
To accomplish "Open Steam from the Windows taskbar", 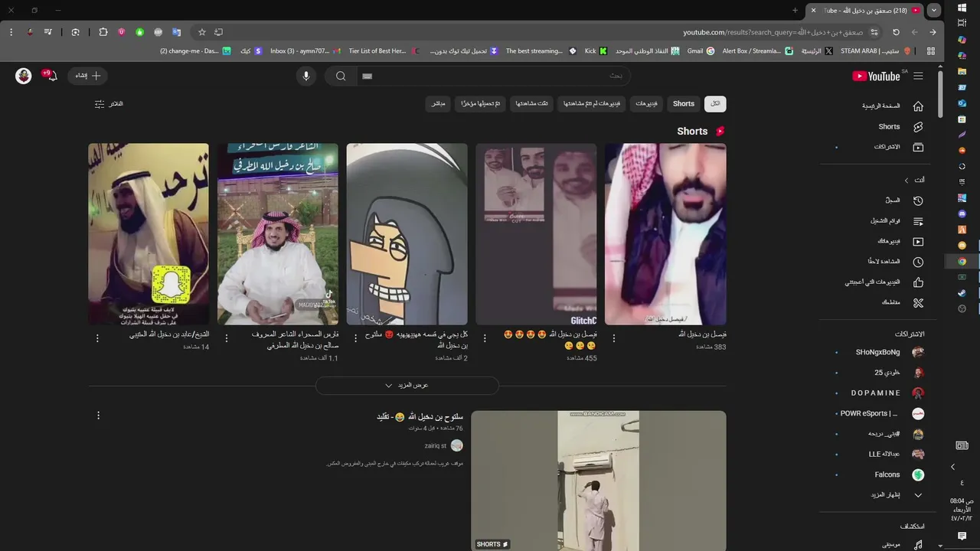I will (x=962, y=292).
